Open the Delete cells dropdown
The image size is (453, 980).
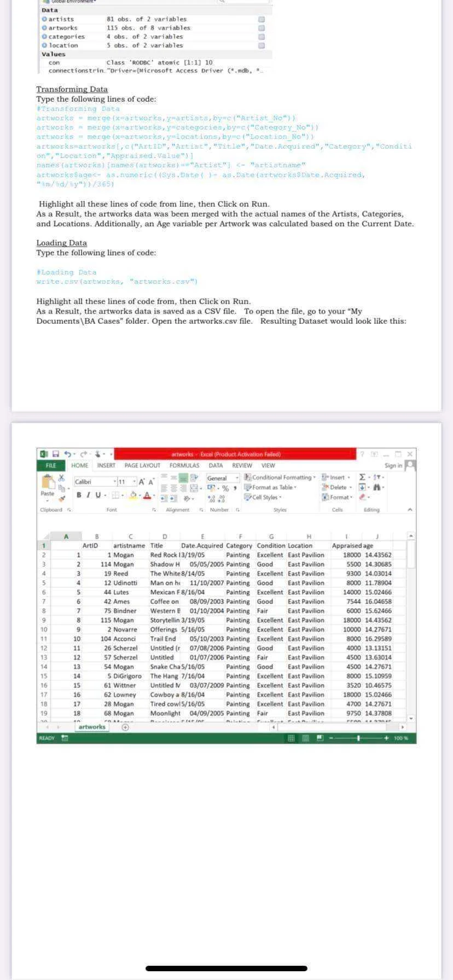(x=336, y=487)
